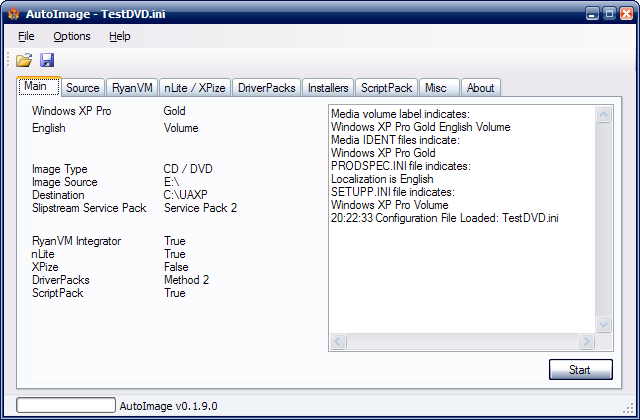Open a configuration file with the folder icon
This screenshot has height=420, width=640.
point(24,60)
